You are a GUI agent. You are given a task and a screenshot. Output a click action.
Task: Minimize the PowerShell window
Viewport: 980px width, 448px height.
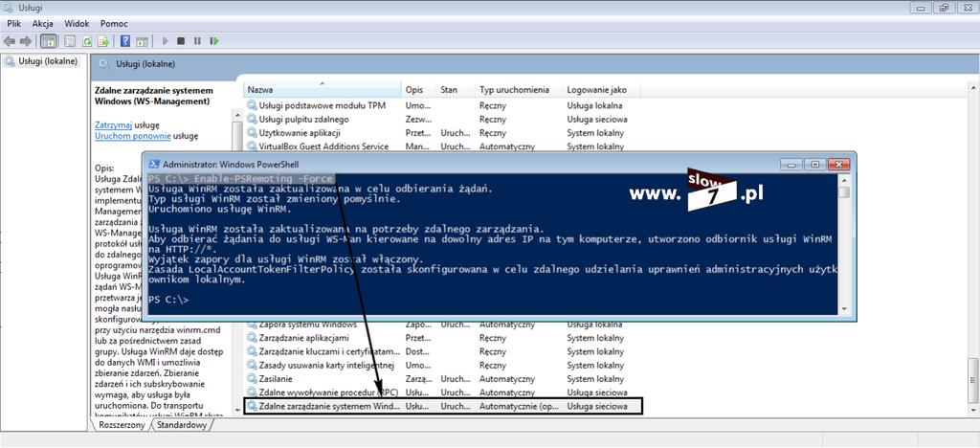click(791, 165)
